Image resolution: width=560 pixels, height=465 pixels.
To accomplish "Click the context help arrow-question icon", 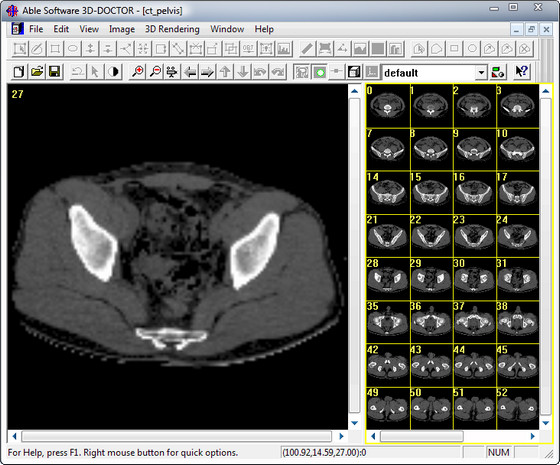I will pyautogui.click(x=521, y=72).
